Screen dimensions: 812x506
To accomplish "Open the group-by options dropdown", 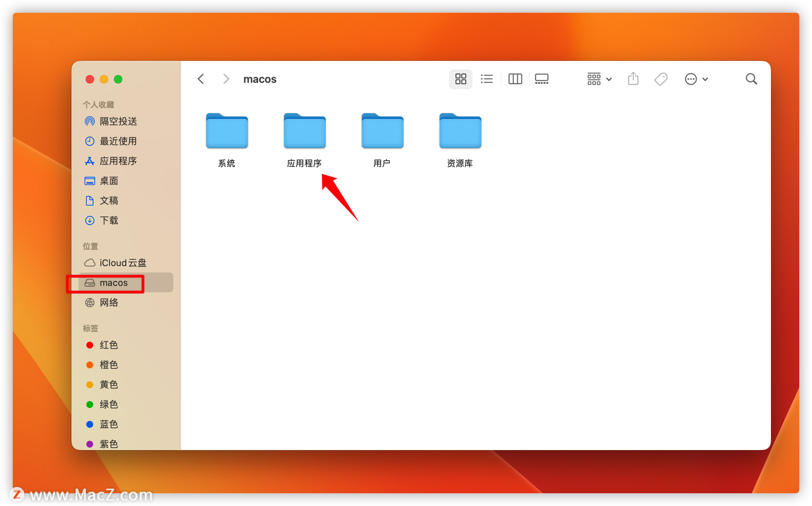I will tap(599, 79).
